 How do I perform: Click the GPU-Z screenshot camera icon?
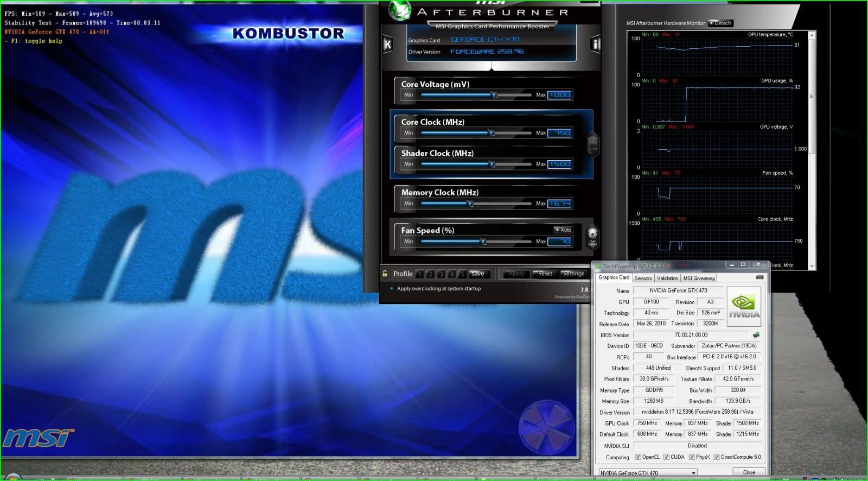pos(759,277)
